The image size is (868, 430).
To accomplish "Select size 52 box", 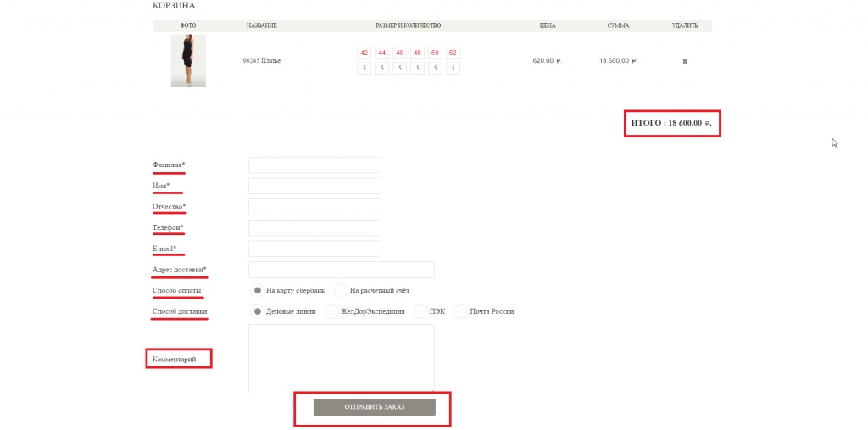I will [x=453, y=53].
